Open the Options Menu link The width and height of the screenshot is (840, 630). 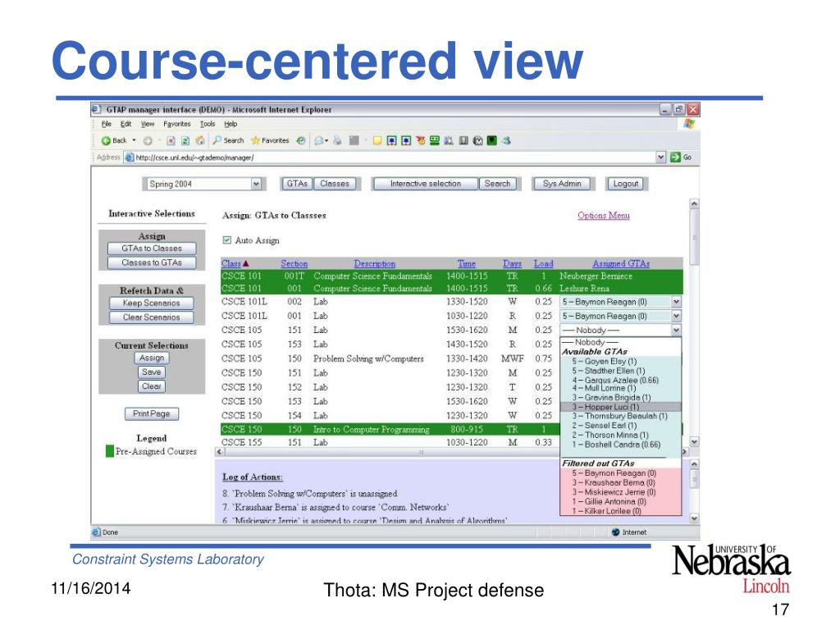coord(603,216)
